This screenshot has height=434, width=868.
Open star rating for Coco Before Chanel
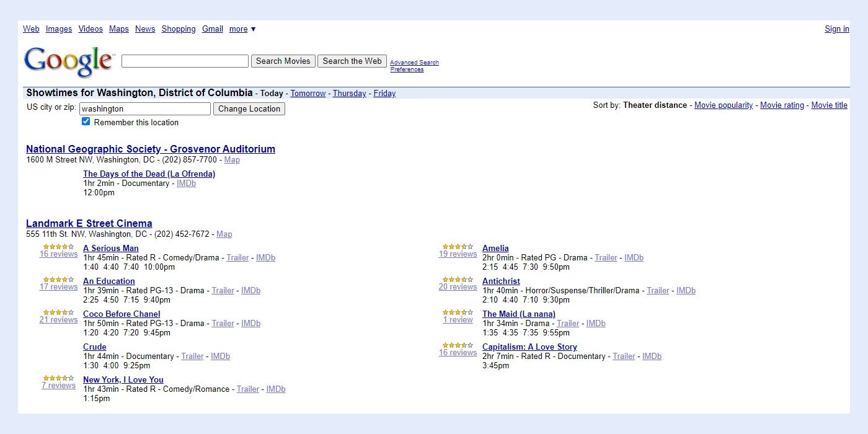[58, 312]
